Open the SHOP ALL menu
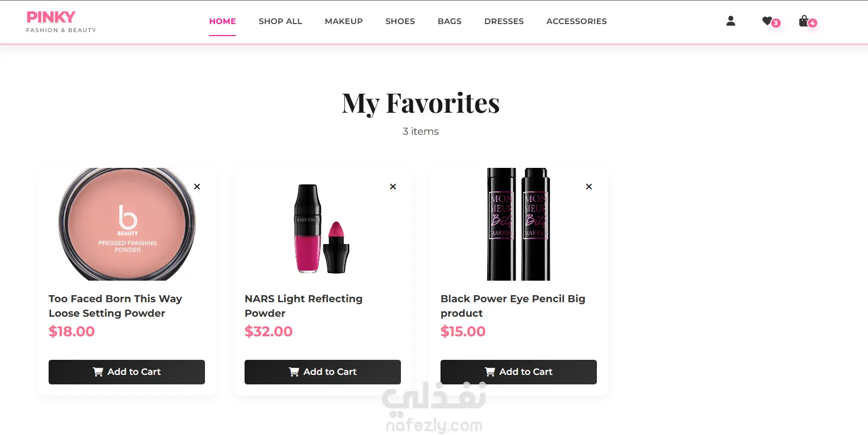This screenshot has height=435, width=868. [280, 21]
